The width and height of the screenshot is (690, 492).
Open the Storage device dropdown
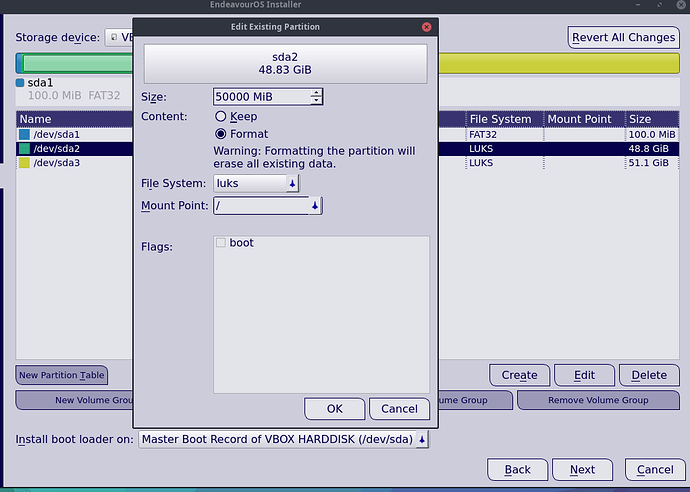tap(119, 37)
